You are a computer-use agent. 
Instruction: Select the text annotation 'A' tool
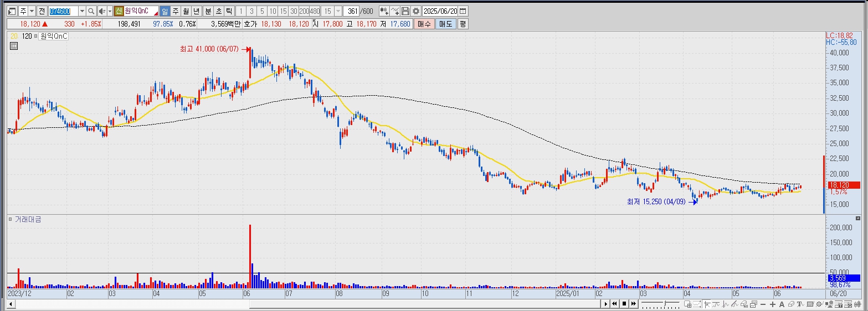[x=782, y=304]
